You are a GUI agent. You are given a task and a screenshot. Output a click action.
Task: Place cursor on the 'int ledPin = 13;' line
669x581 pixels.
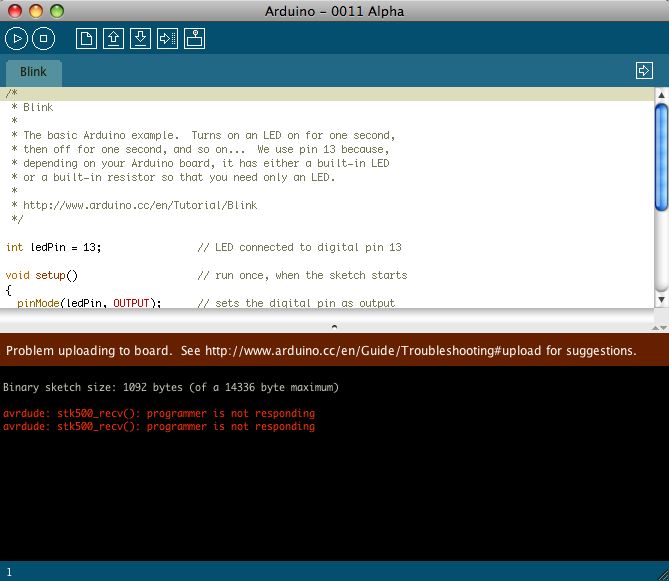tap(54, 247)
